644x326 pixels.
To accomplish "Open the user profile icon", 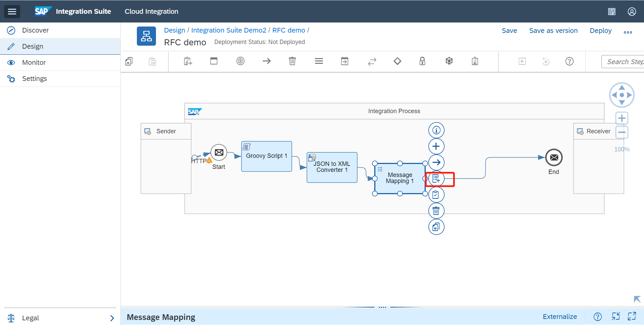I will click(x=632, y=12).
